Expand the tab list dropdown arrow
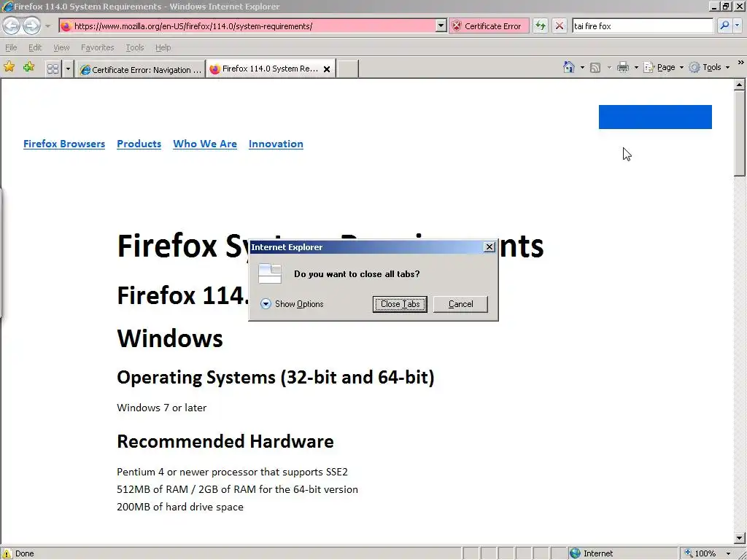 tap(68, 69)
